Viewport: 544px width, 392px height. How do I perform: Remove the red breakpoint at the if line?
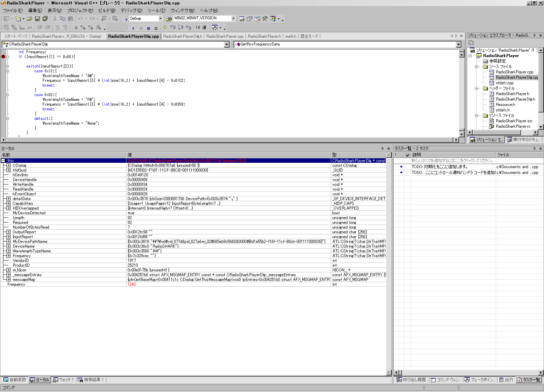pyautogui.click(x=3, y=57)
